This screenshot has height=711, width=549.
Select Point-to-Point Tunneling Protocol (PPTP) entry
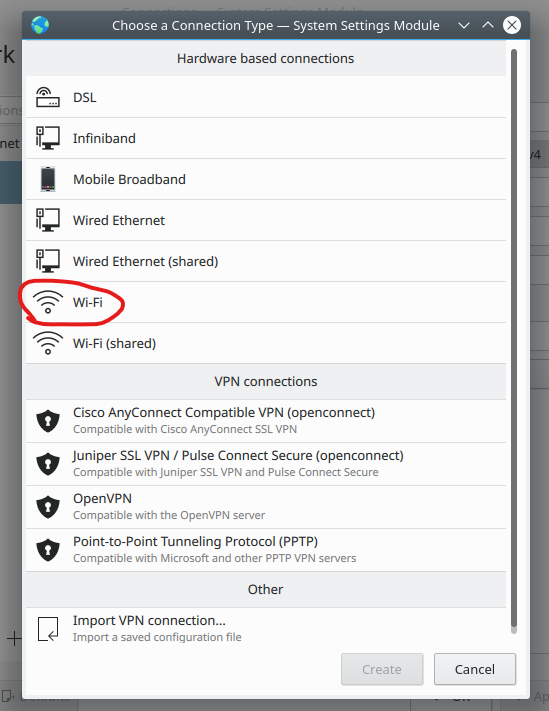[266, 550]
